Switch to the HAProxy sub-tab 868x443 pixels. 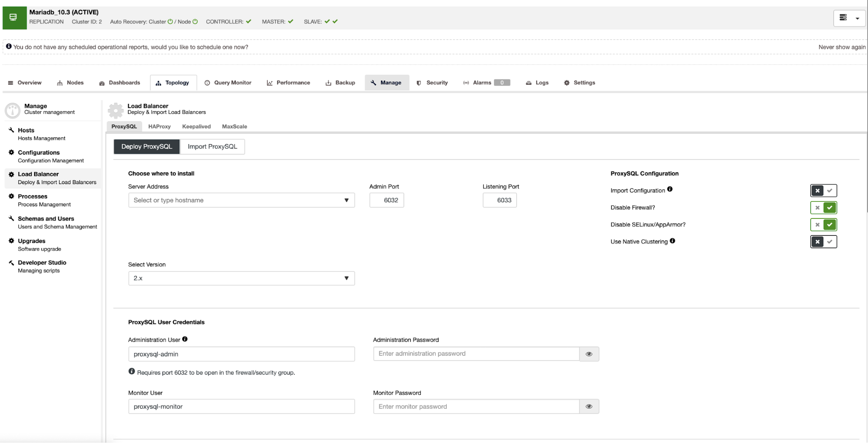point(159,126)
